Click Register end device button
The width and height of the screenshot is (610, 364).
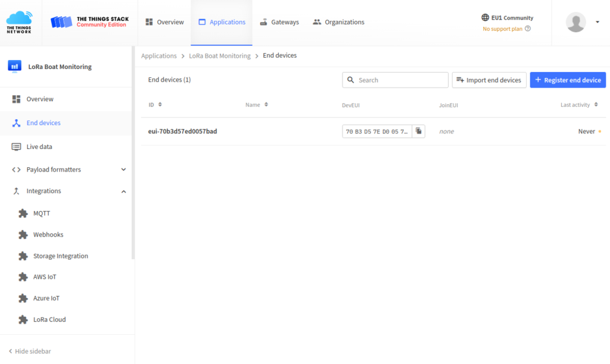click(568, 80)
